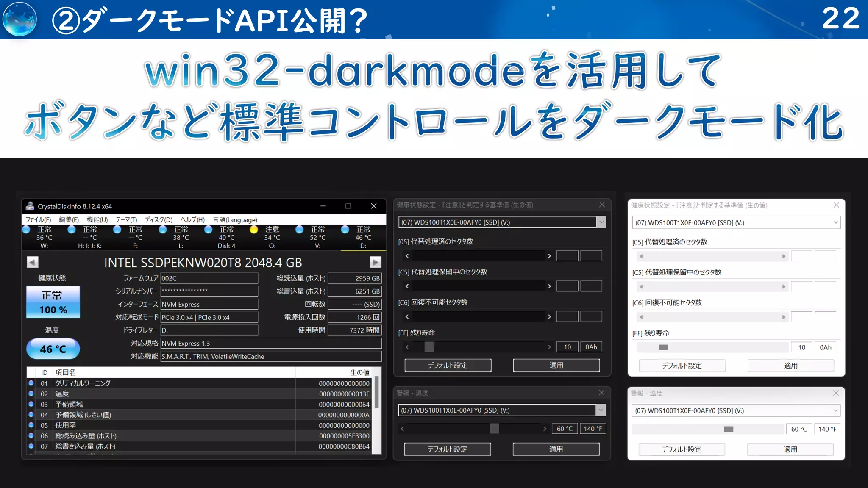The image size is (868, 488).
Task: Click dark [05] slider left arrow
Action: pyautogui.click(x=407, y=255)
